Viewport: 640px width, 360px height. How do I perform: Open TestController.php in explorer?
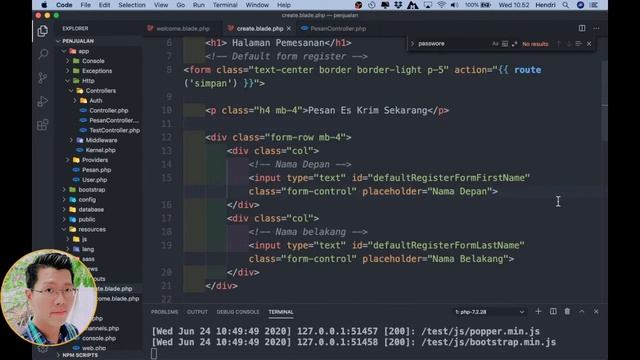click(x=114, y=130)
